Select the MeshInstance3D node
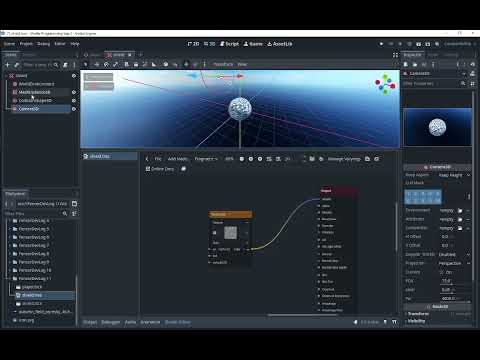This screenshot has height=360, width=480. coord(34,92)
